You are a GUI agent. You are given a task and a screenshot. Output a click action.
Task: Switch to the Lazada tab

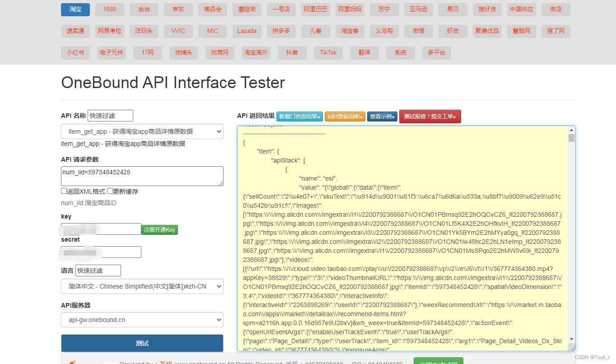(x=247, y=31)
